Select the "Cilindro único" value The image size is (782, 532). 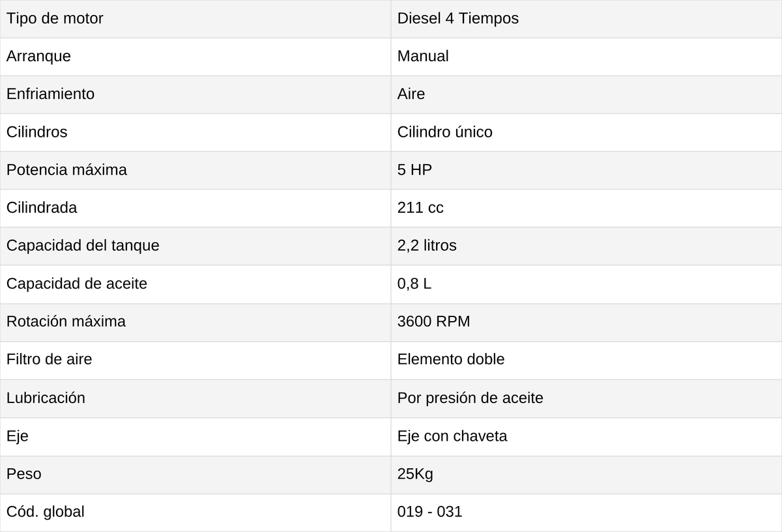click(445, 132)
